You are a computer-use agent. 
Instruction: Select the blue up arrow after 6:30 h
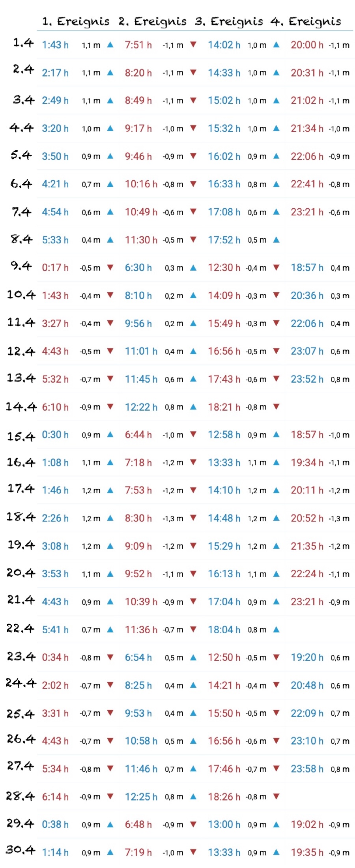pos(193,268)
